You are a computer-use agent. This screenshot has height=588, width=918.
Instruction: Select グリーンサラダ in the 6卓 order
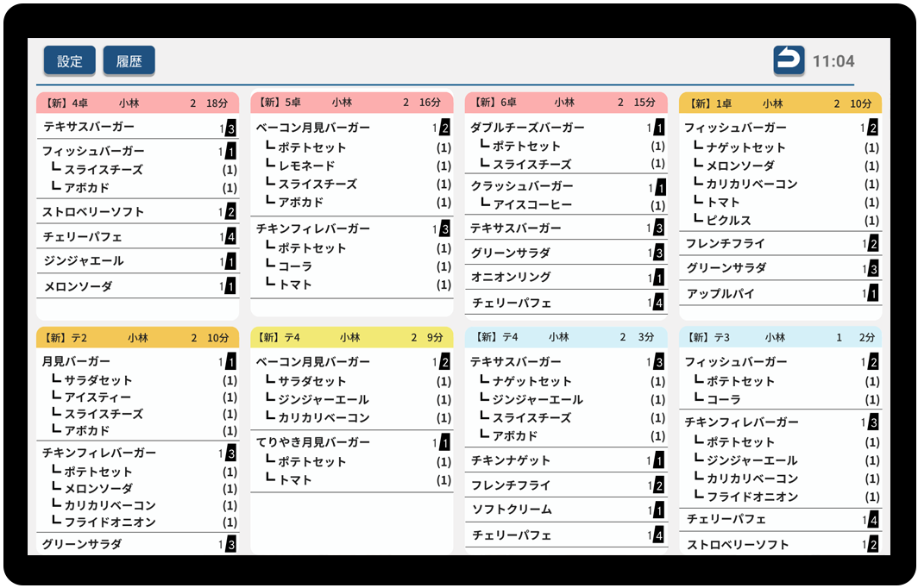(x=566, y=253)
